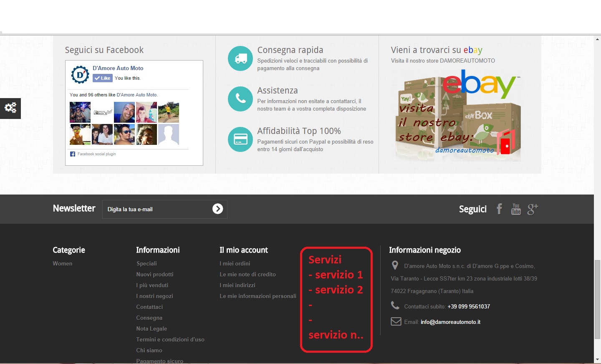The width and height of the screenshot is (601, 364).
Task: Open the Consegna footer link
Action: tap(149, 318)
